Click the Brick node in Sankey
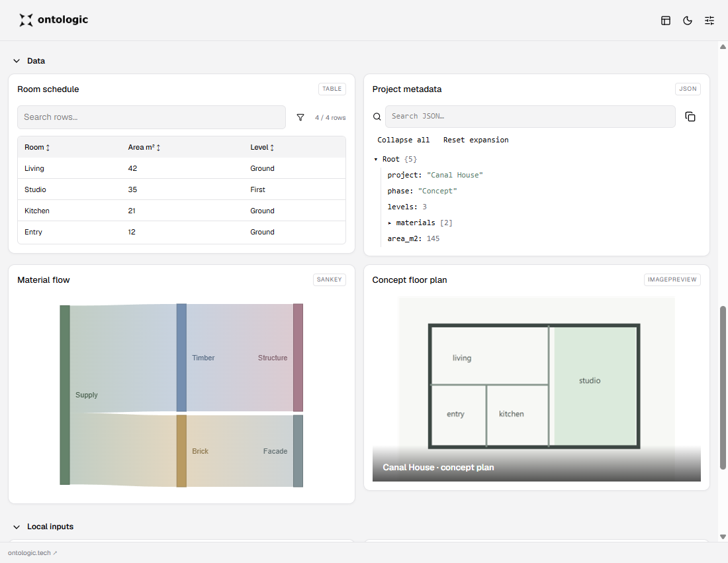 pyautogui.click(x=181, y=451)
